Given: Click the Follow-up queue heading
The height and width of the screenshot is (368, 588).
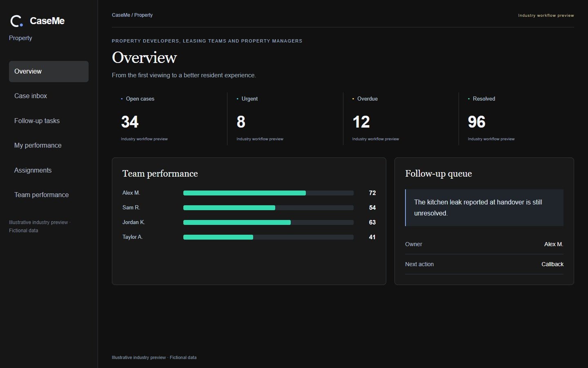Looking at the screenshot, I should click(439, 174).
